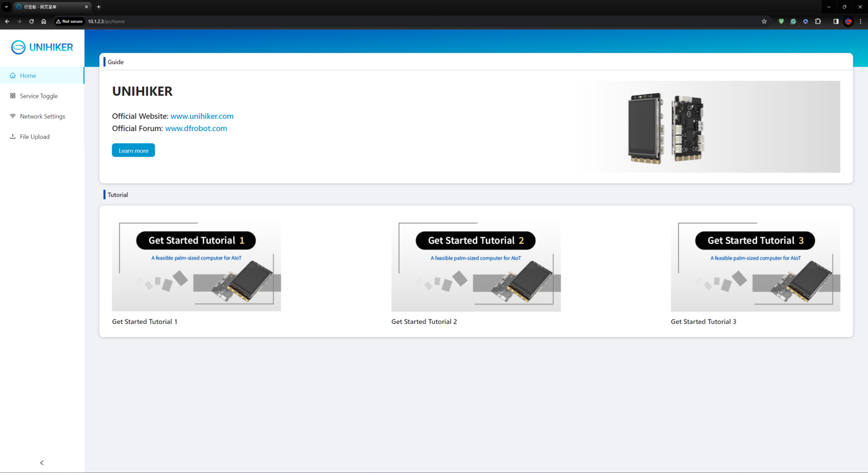
Task: Open Network Settings page
Action: 42,116
